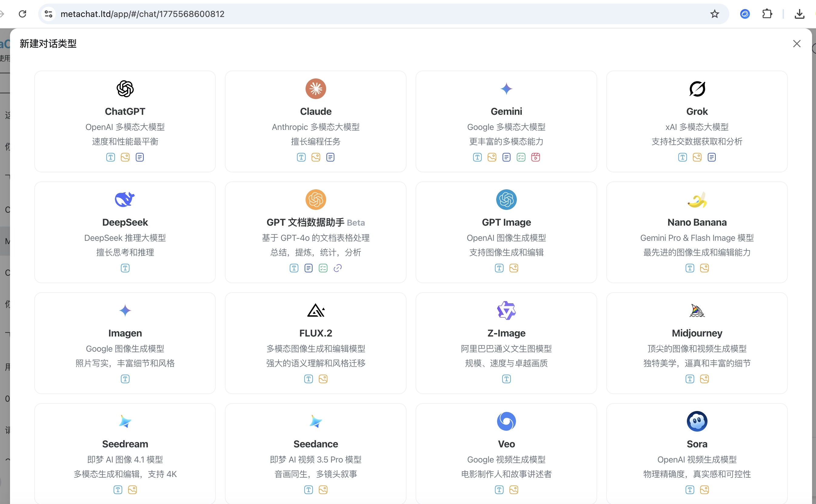816x504 pixels.
Task: Click the address bar URL field
Action: [384, 14]
